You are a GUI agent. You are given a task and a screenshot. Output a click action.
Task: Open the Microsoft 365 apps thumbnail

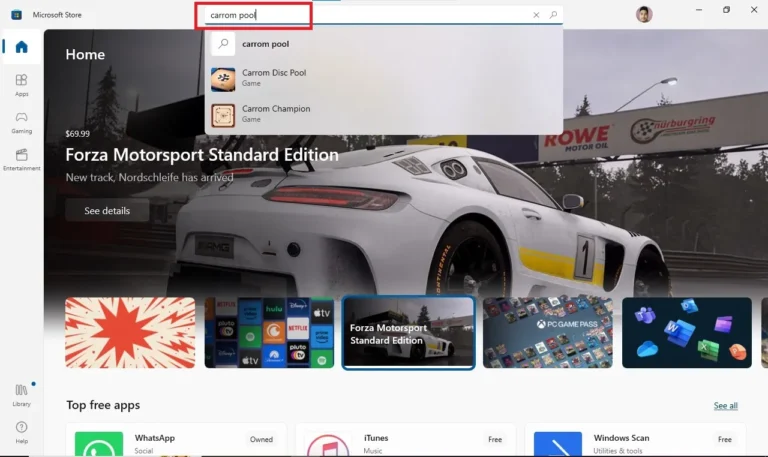coord(686,332)
